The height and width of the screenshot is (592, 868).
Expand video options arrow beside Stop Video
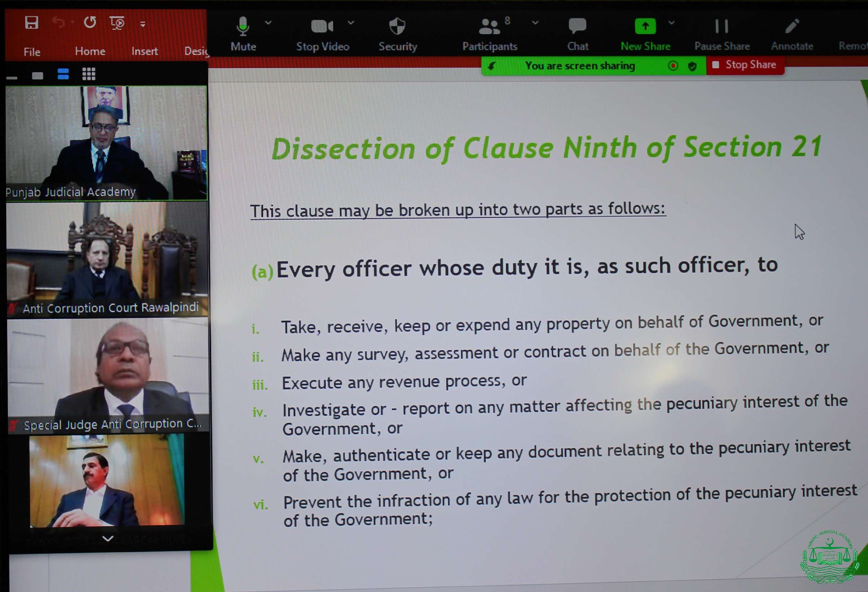coord(351,23)
